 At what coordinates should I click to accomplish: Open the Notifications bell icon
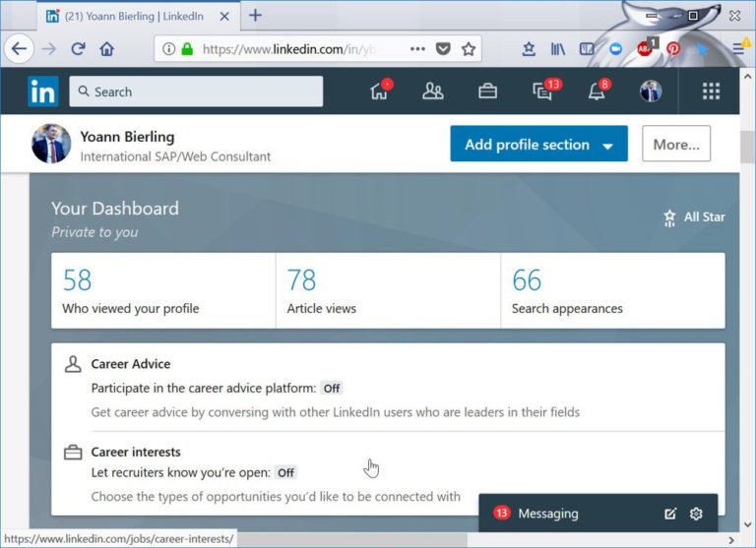[x=596, y=91]
